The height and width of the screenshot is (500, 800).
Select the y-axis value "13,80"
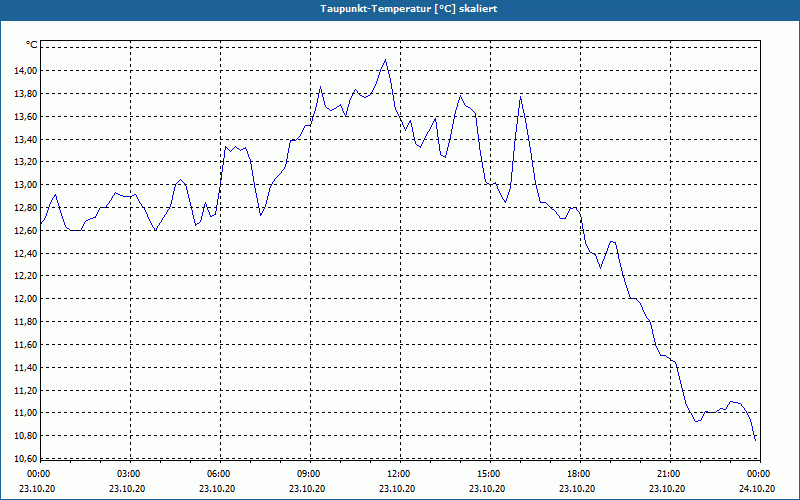pyautogui.click(x=26, y=94)
